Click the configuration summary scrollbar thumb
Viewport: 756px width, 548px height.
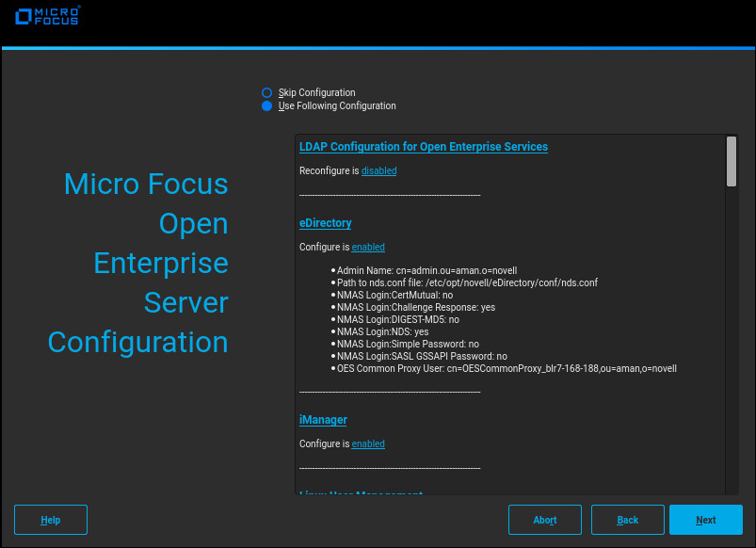[732, 161]
